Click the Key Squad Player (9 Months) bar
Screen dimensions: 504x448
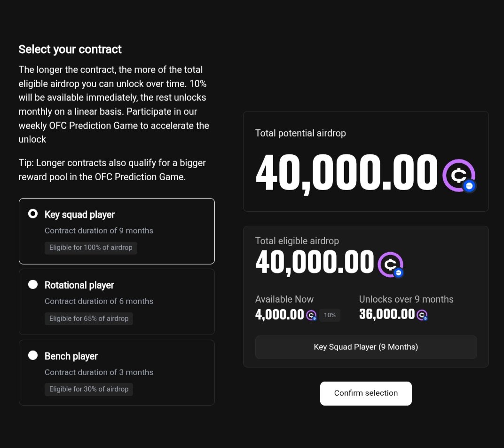click(366, 347)
